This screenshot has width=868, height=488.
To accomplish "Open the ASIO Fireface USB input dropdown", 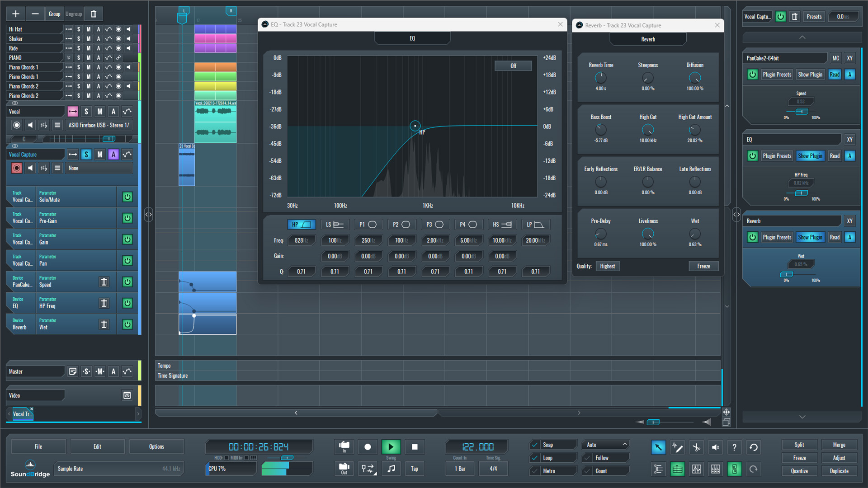I will 99,125.
